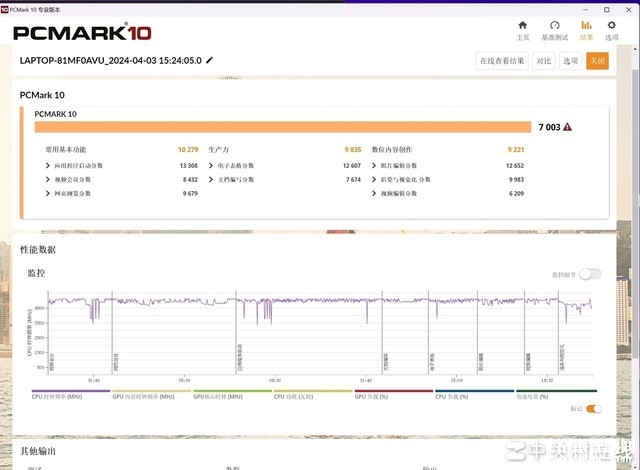Screen dimensions: 640x470
Task: Select GPU 内存时钟频率 (MHz) legend
Action: click(151, 394)
